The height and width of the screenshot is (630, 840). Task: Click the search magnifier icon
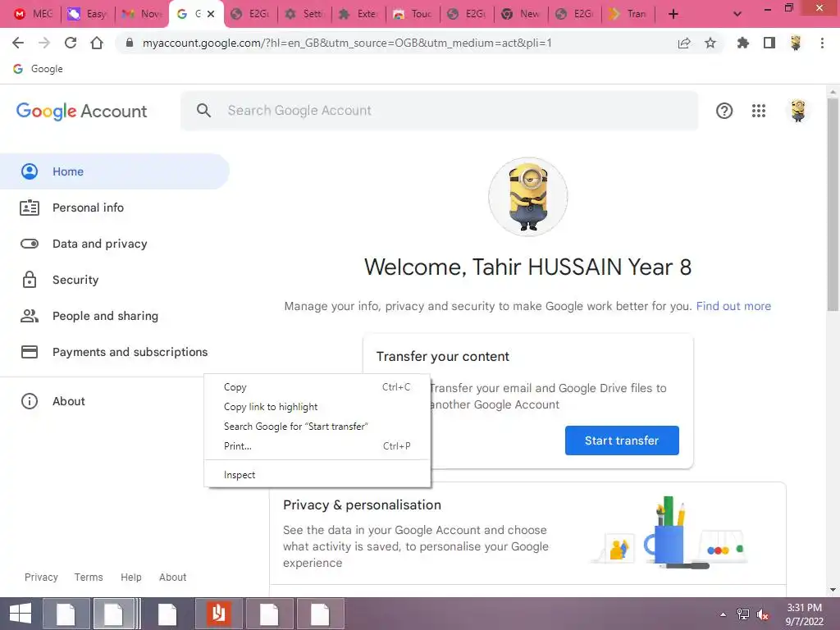pyautogui.click(x=203, y=111)
